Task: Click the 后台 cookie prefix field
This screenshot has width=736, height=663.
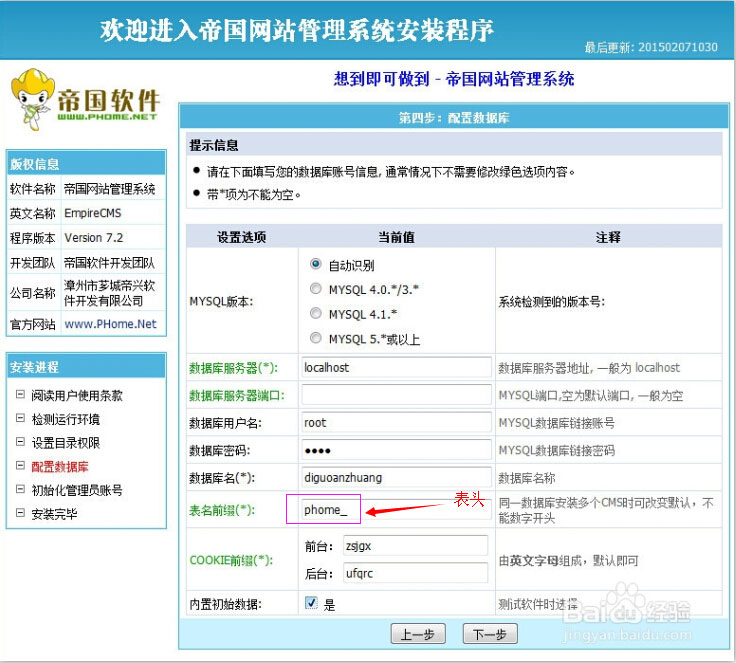Action: 415,573
